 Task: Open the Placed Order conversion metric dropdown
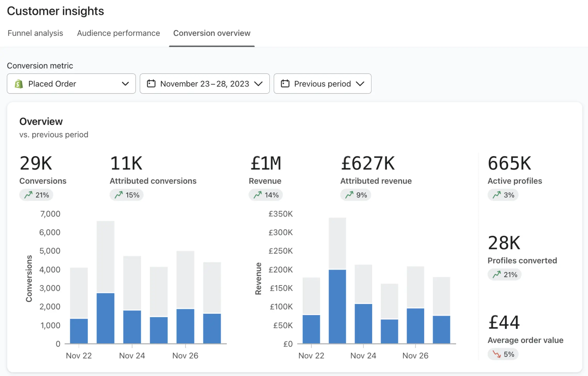(x=71, y=84)
